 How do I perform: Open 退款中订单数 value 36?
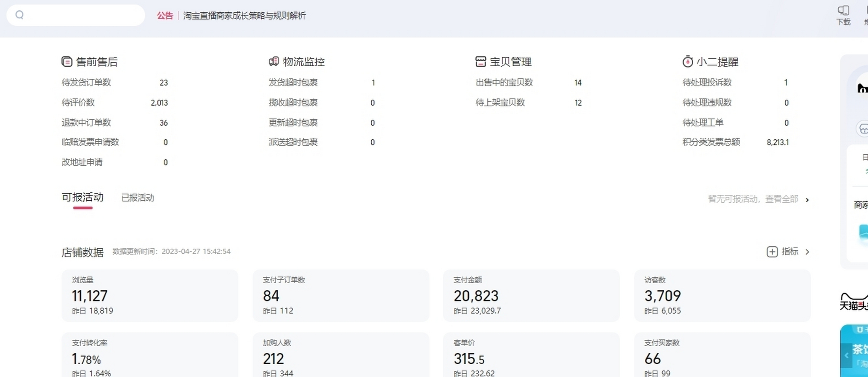(x=163, y=123)
